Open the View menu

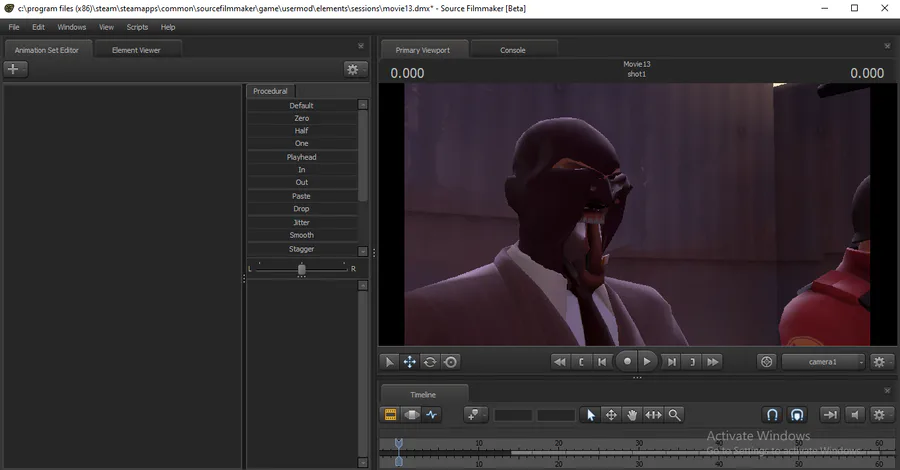pyautogui.click(x=106, y=27)
